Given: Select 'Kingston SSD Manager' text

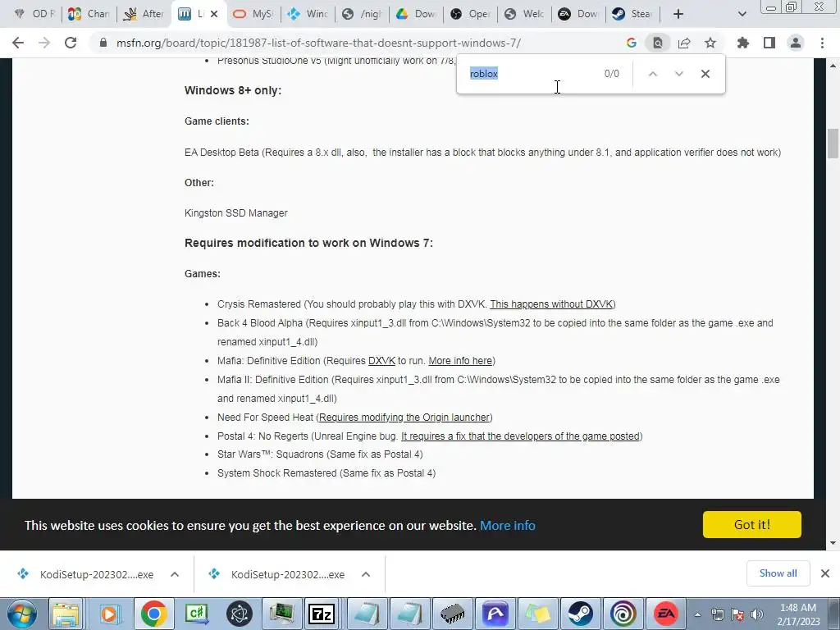Looking at the screenshot, I should click(x=235, y=213).
